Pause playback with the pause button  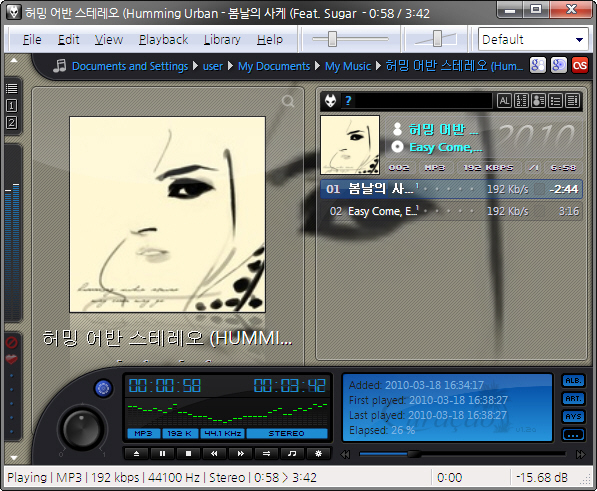tap(162, 453)
